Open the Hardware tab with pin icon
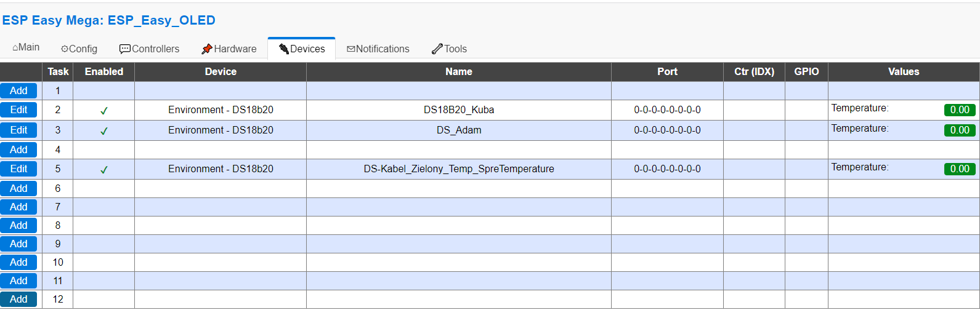Viewport: 980px width, 310px height. [x=229, y=49]
